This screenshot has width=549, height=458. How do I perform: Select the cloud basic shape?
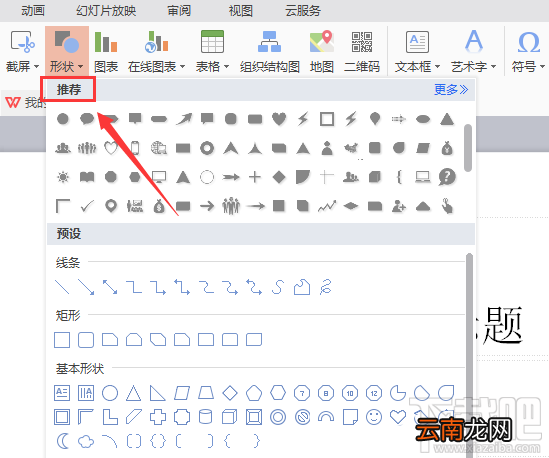tap(86, 442)
